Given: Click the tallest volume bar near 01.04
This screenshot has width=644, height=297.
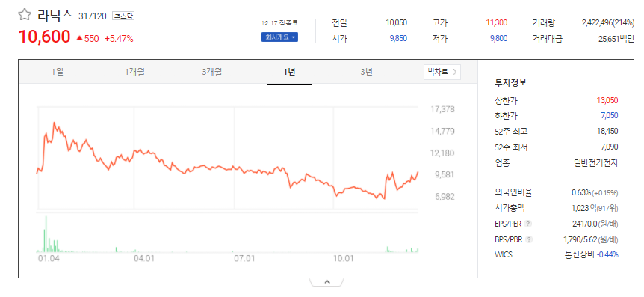Looking at the screenshot, I should tap(46, 233).
